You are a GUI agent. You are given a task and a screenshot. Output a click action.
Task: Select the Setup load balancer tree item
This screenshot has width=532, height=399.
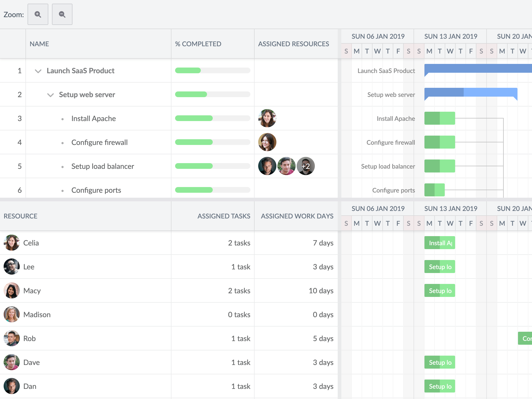pyautogui.click(x=102, y=166)
